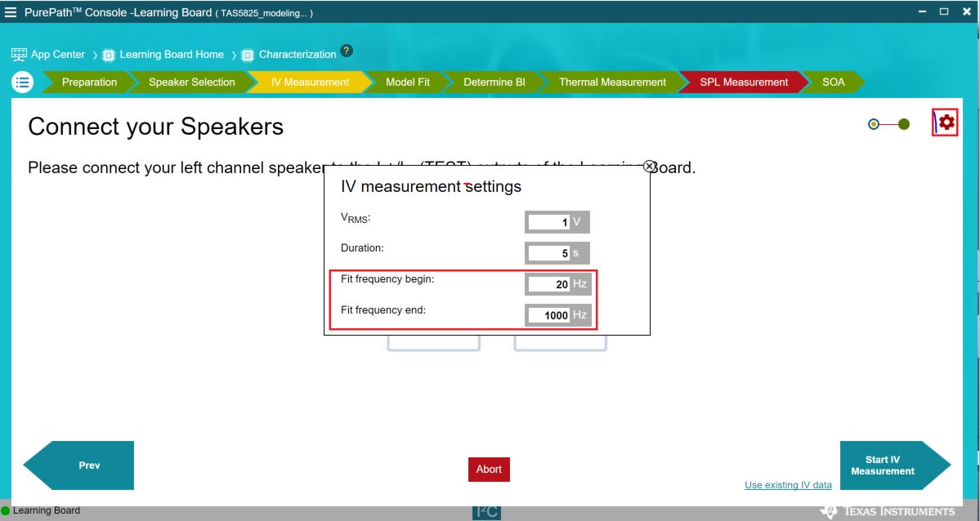
Task: Click Learning Board Home breadcrumb
Action: [x=172, y=55]
